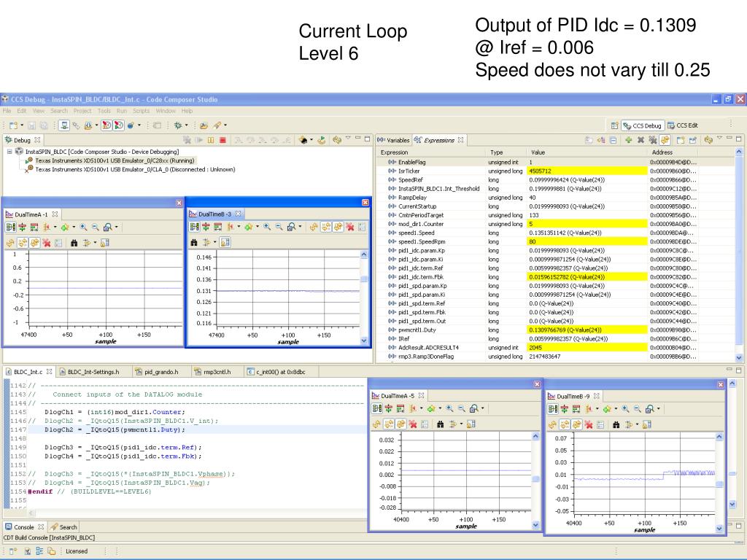Click the Expressions view scroll-down arrow
Viewport: 747px width, 560px height.
739,357
